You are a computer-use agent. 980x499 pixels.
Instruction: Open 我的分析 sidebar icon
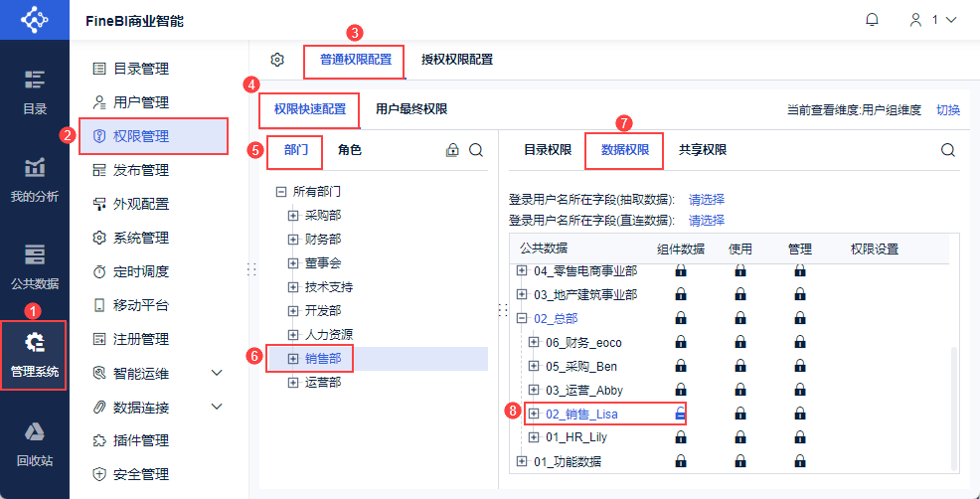coord(35,181)
